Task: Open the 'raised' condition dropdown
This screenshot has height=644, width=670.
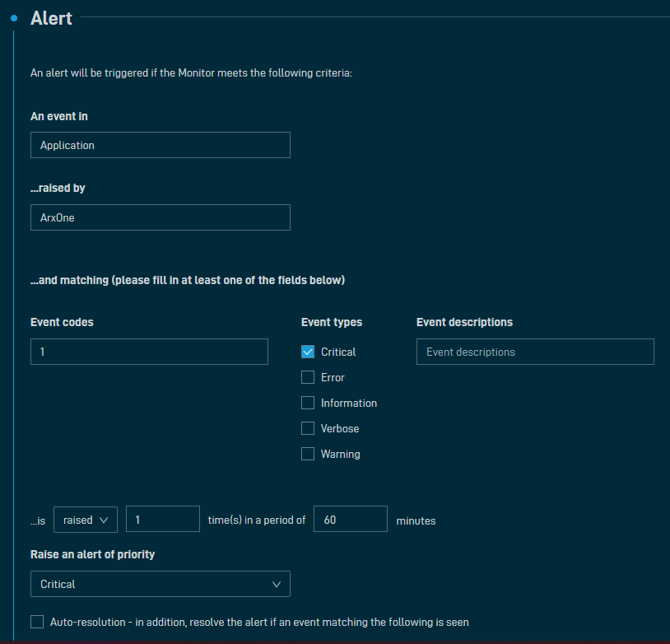Action: (x=86, y=520)
